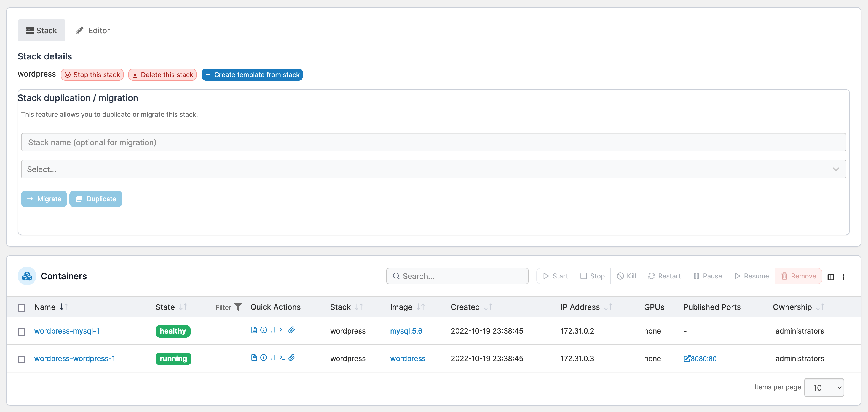
Task: Open console icon for wordpress-wordpress-1
Action: [x=282, y=357]
